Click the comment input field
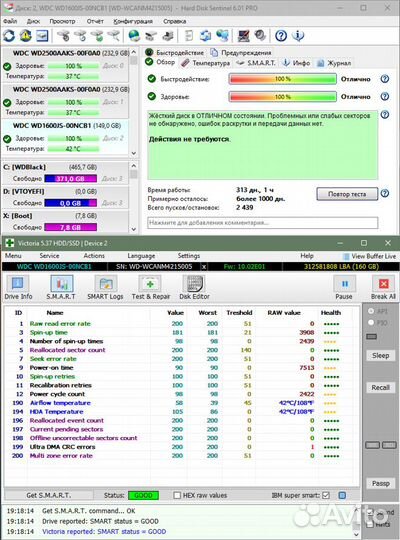Viewport: 400px width, 540px height. coord(263,222)
